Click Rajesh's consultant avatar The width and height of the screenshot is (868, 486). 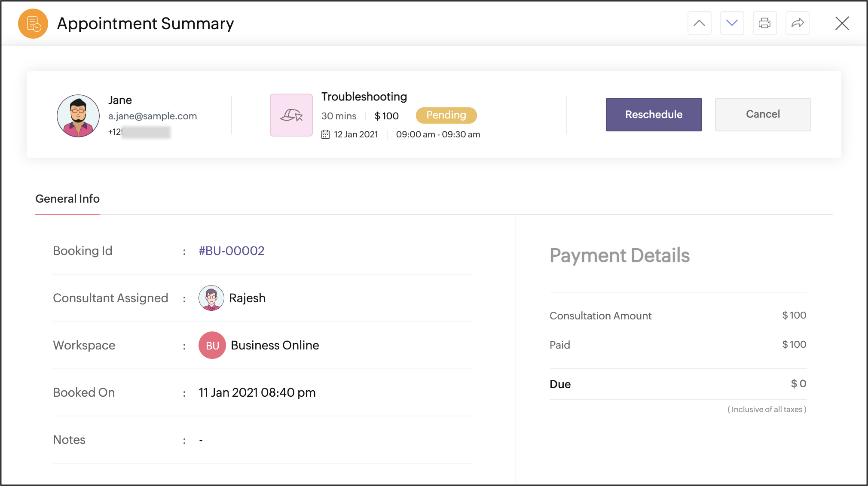click(x=211, y=298)
